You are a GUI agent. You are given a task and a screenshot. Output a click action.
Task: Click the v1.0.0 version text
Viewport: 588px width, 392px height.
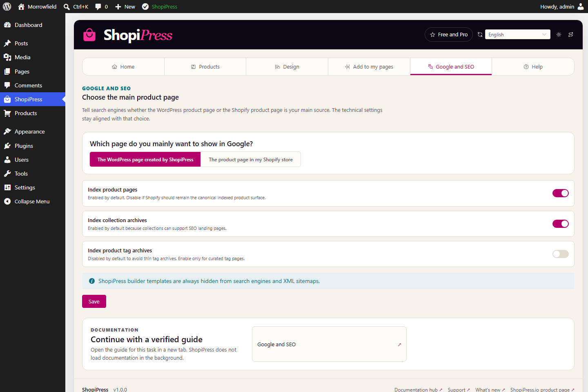click(x=120, y=390)
